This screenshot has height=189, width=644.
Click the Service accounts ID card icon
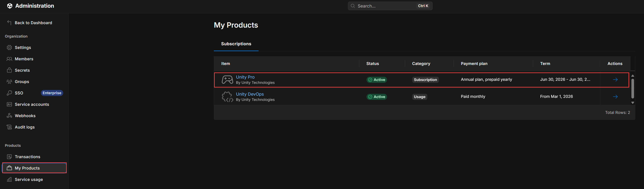(9, 104)
